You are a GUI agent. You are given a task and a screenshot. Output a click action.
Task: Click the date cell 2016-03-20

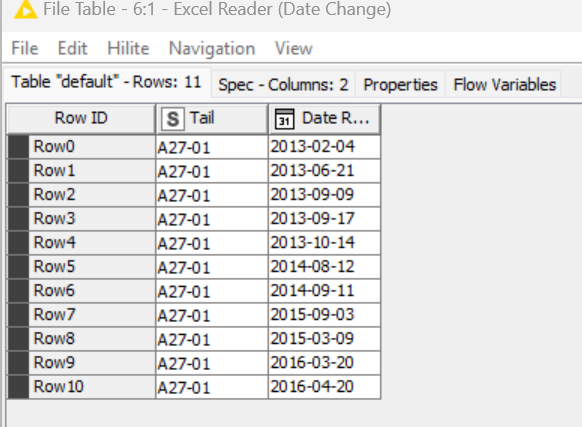[x=324, y=363]
